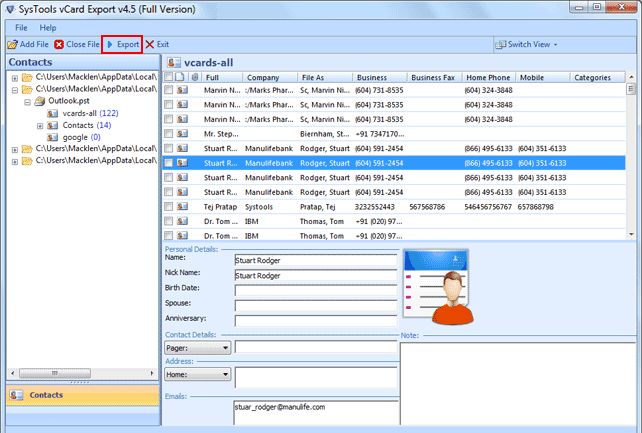Screen dimensions: 642x433
Task: Select the Contacts (14) folder
Action: pos(87,125)
